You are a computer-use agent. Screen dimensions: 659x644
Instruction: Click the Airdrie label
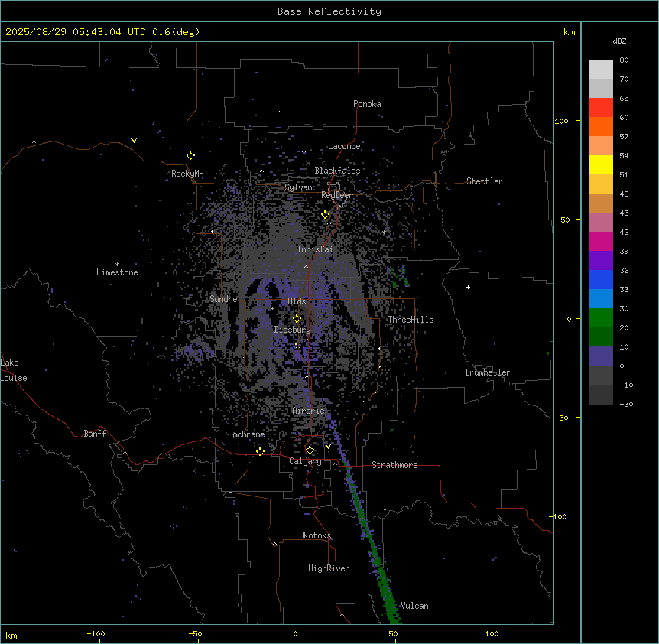pos(309,411)
